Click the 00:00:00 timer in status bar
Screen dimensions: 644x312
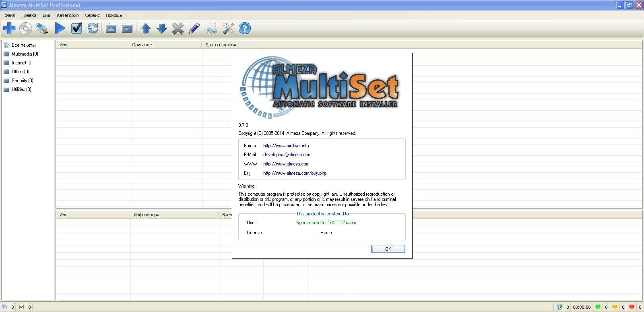click(582, 307)
